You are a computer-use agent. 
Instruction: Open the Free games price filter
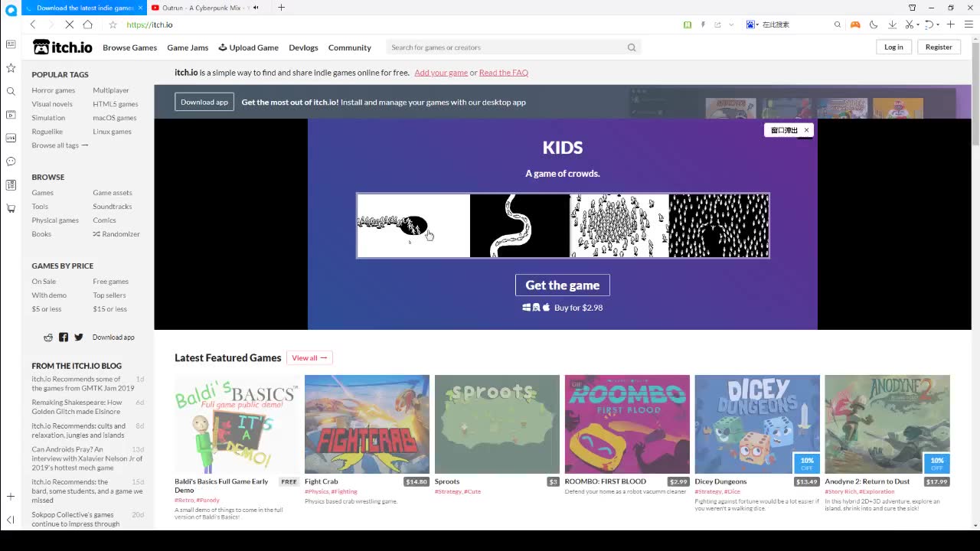(111, 282)
